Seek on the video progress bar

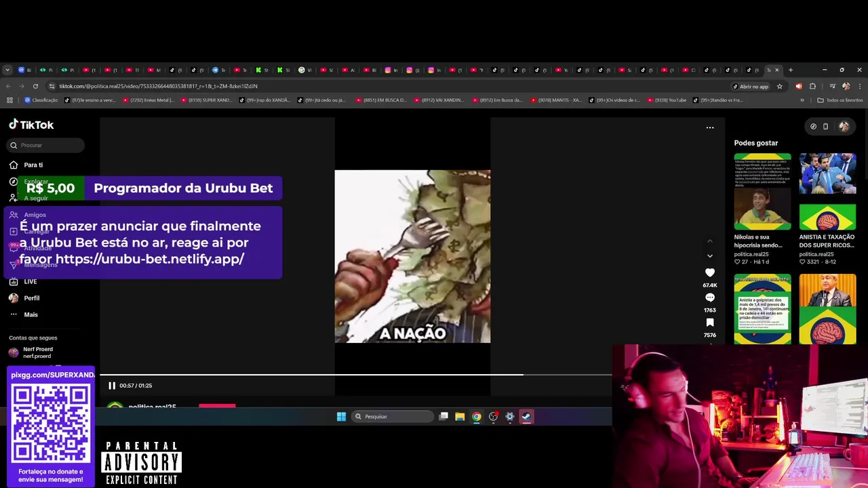(355, 374)
